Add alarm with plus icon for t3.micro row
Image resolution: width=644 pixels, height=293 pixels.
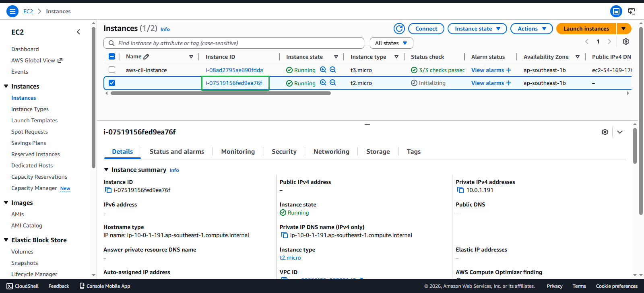(509, 70)
